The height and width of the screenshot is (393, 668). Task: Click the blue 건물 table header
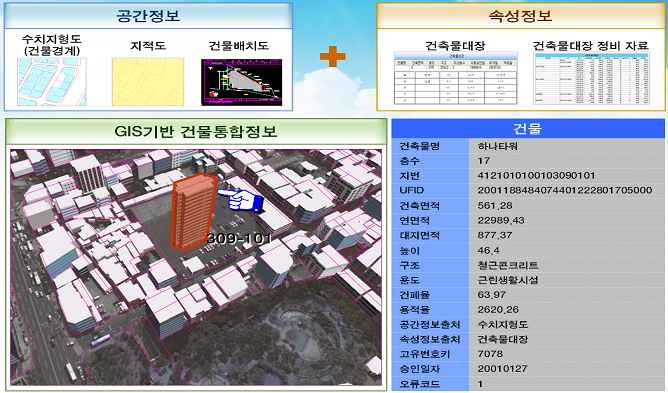click(528, 128)
